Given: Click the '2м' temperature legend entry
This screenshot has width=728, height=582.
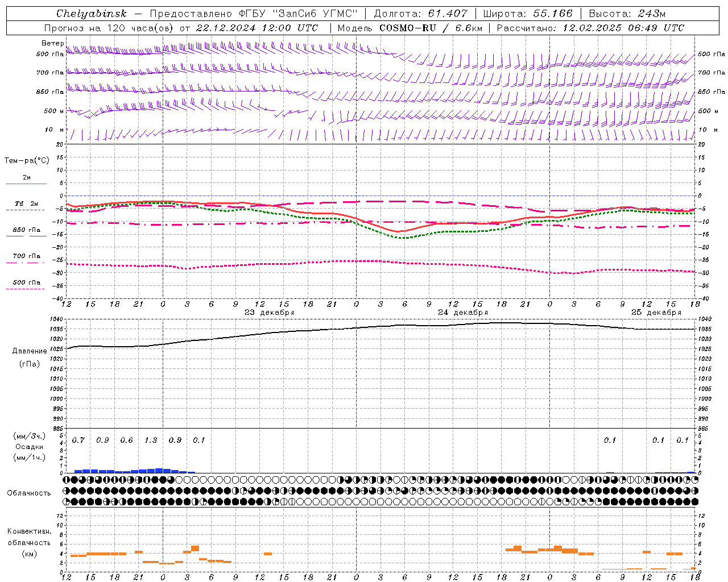Looking at the screenshot, I should point(27,178).
